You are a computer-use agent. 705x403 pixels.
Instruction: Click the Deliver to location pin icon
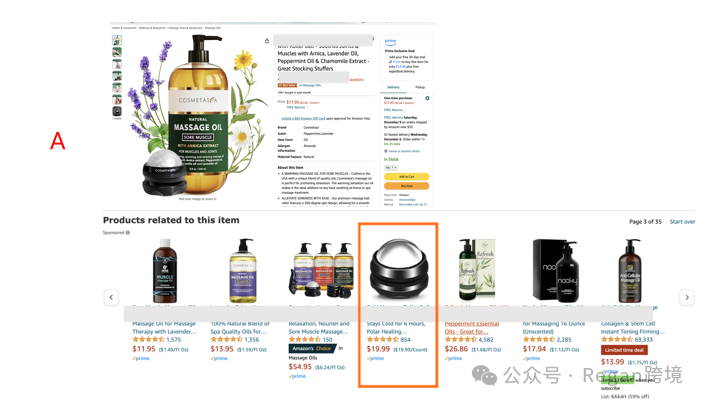tap(386, 151)
